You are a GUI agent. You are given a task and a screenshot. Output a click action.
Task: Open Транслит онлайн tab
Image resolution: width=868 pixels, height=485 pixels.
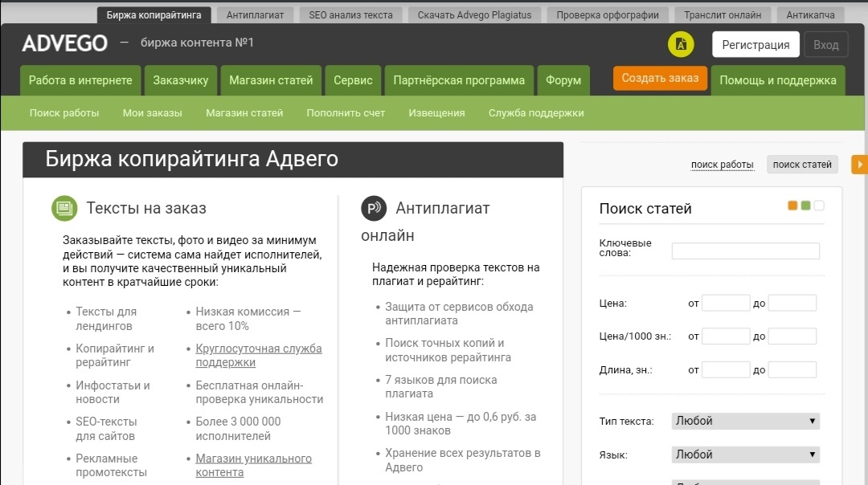pos(723,15)
